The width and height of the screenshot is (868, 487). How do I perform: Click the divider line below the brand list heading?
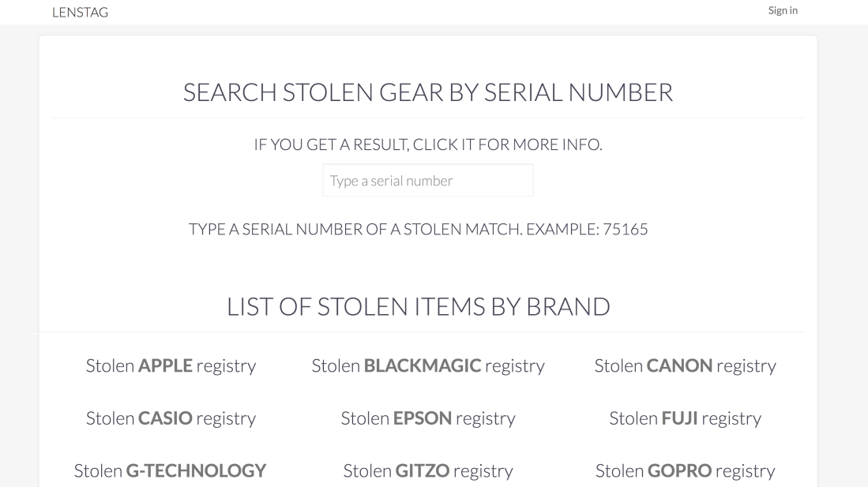click(420, 332)
